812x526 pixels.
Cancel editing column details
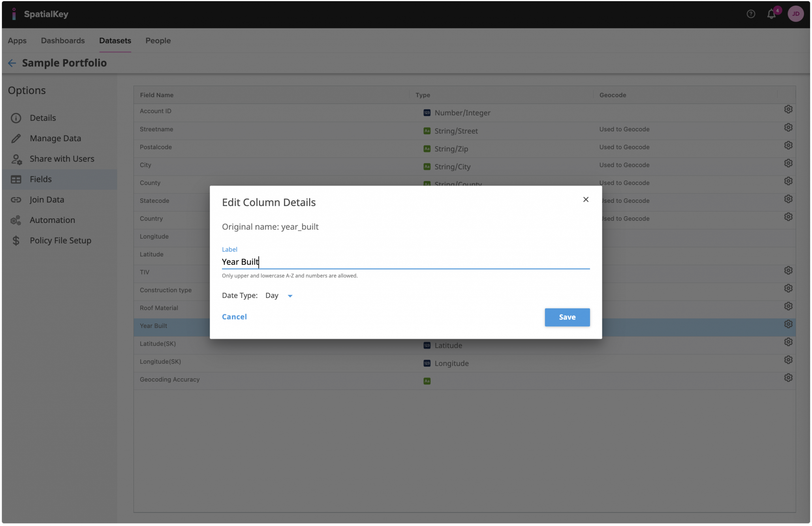pyautogui.click(x=234, y=316)
